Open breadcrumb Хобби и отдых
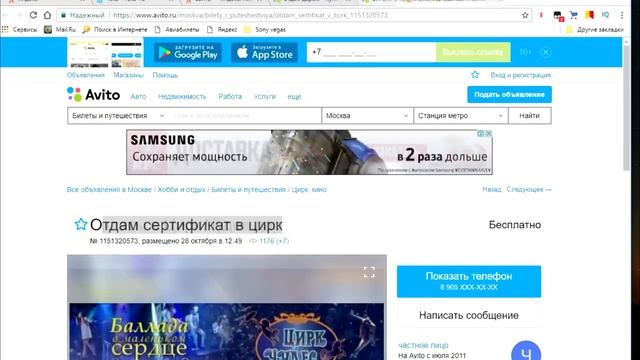This screenshot has width=640, height=360. (x=181, y=189)
